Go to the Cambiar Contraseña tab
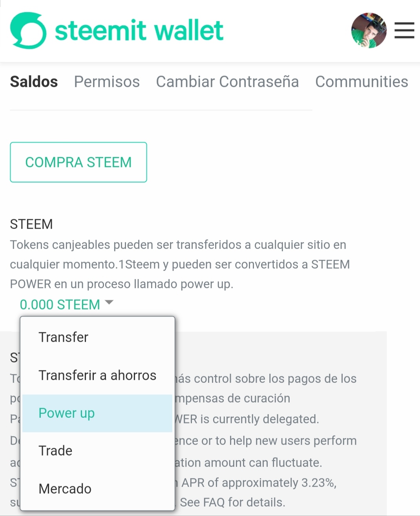Viewport: 420px width, 516px height. 227,82
